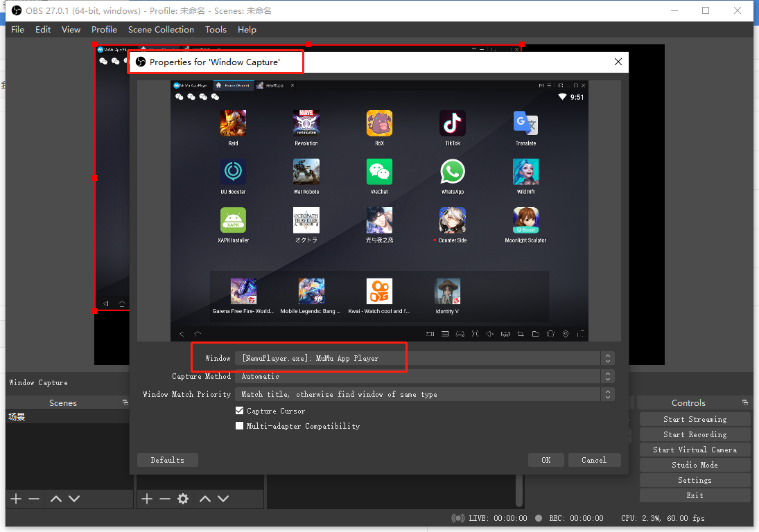Click the RbX app icon
Screen dimensions: 759x532
[x=380, y=123]
